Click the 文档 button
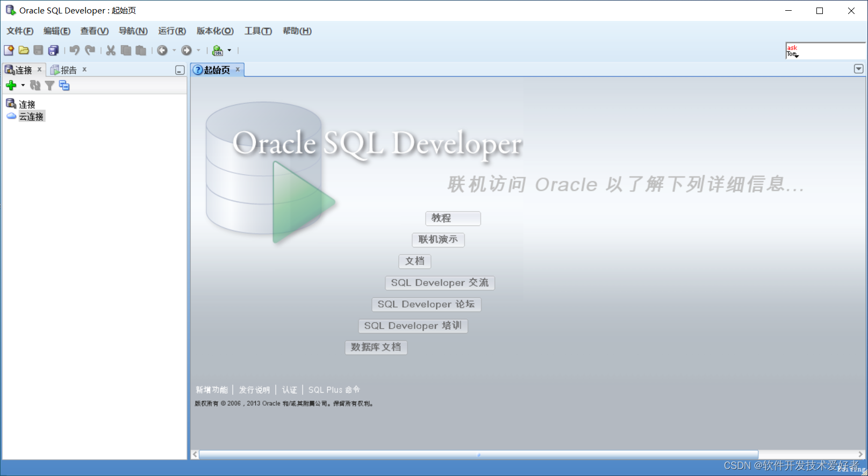This screenshot has width=868, height=476. click(x=415, y=261)
